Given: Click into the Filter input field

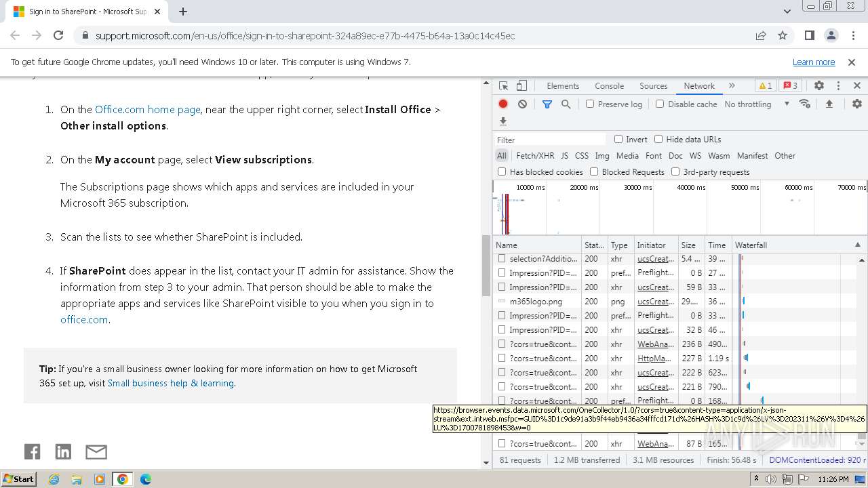Looking at the screenshot, I should 551,139.
